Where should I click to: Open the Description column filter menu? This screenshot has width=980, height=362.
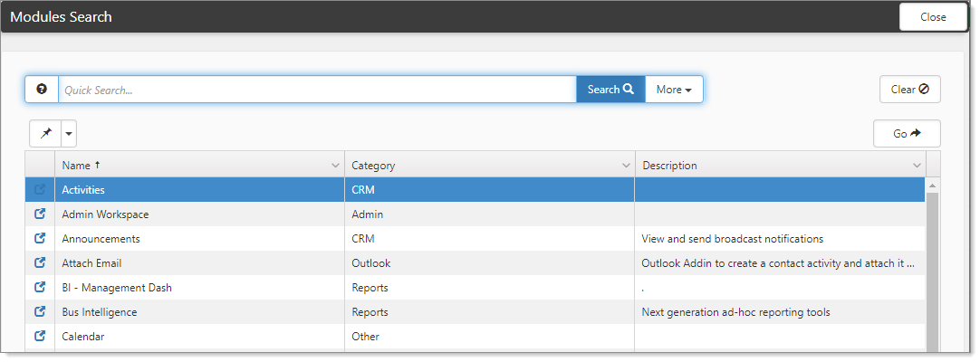point(917,166)
